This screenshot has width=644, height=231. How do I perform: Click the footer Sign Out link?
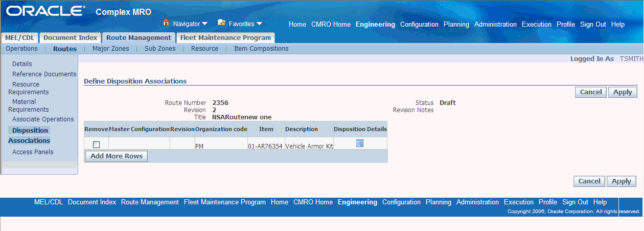(575, 202)
